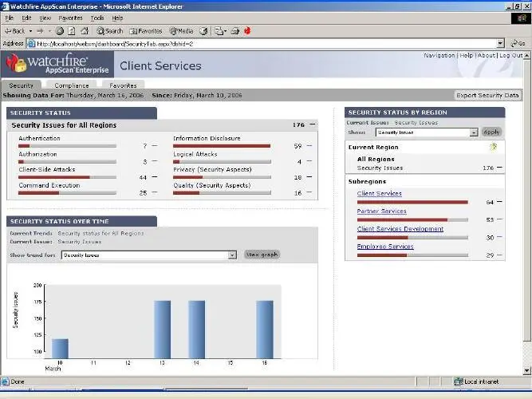Click the Help link in page header
The width and height of the screenshot is (532, 399).
(466, 55)
